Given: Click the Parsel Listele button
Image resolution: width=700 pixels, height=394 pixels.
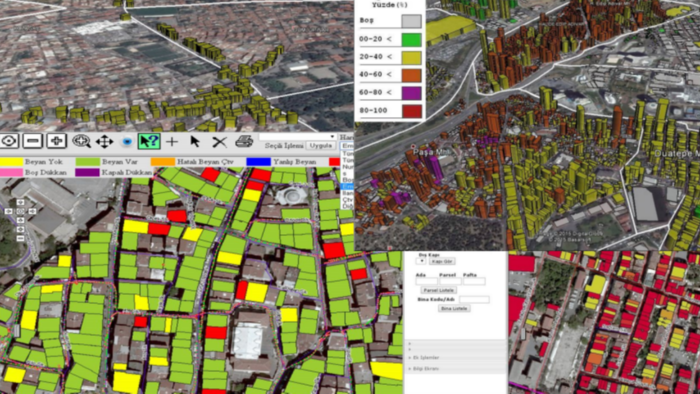Looking at the screenshot, I should (439, 290).
